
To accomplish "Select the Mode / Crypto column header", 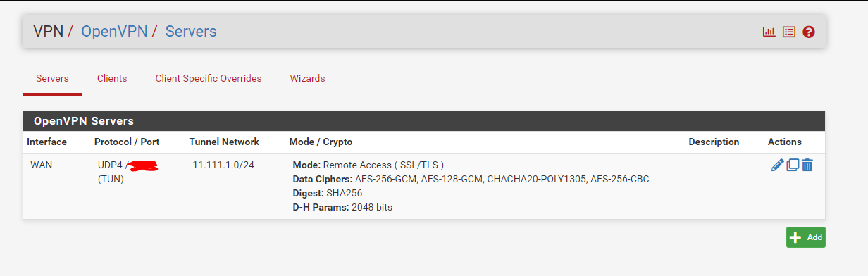I will (x=321, y=142).
